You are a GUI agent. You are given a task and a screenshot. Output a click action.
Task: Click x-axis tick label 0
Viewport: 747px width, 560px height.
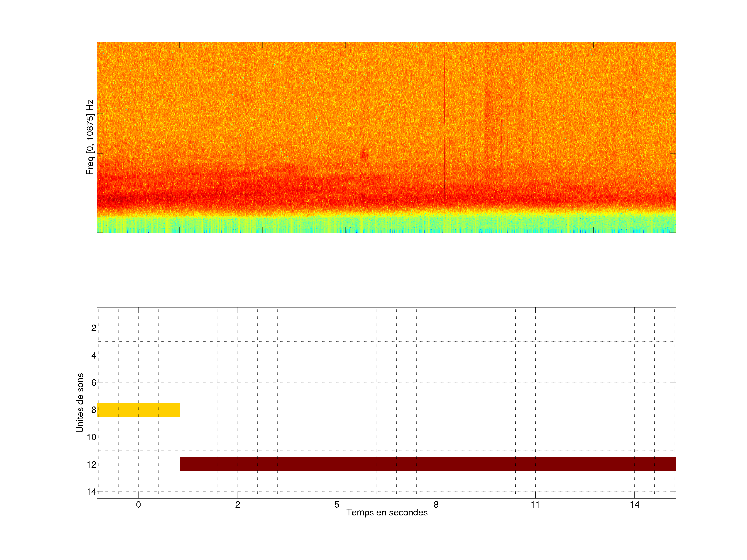(138, 505)
